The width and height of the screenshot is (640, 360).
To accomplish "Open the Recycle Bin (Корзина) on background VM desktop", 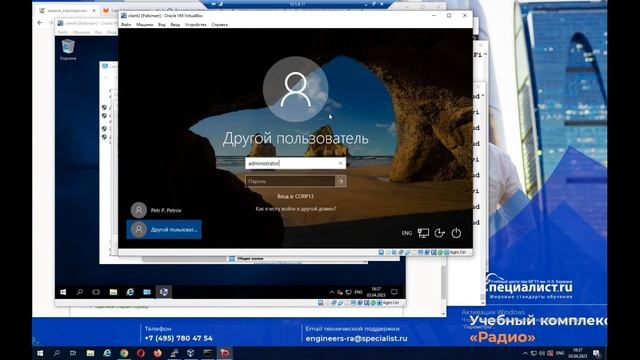I will [68, 49].
